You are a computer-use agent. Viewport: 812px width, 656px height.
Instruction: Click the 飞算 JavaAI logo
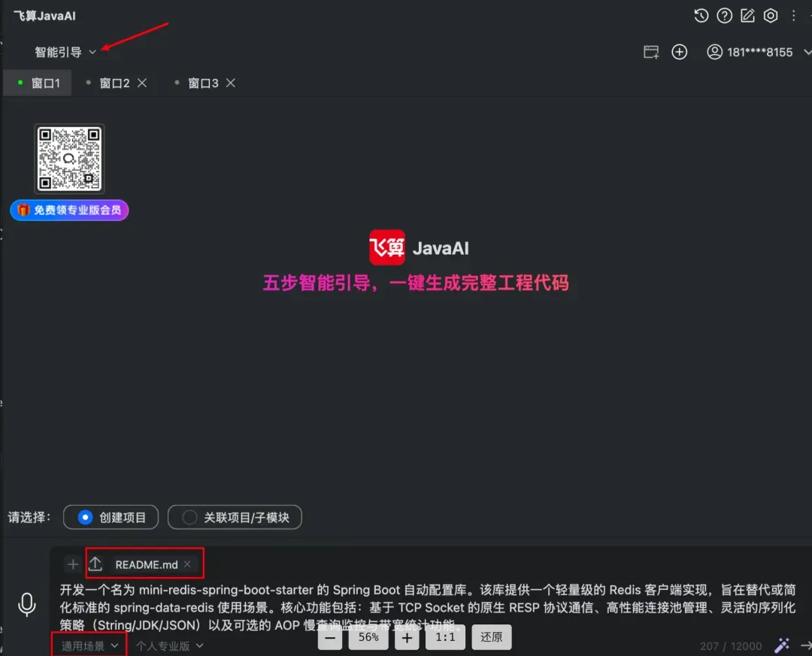click(419, 247)
